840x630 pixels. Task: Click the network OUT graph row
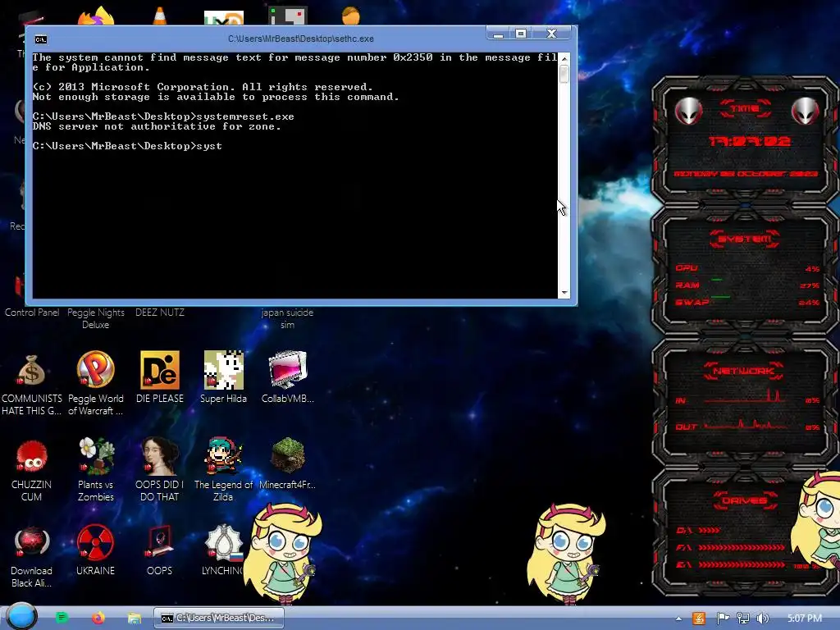click(747, 426)
